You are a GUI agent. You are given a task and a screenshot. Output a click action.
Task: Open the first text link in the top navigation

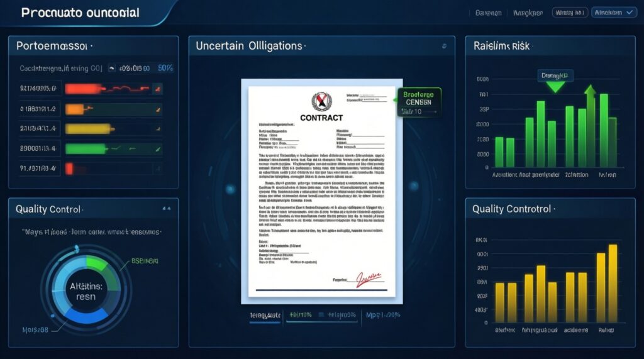coord(486,12)
